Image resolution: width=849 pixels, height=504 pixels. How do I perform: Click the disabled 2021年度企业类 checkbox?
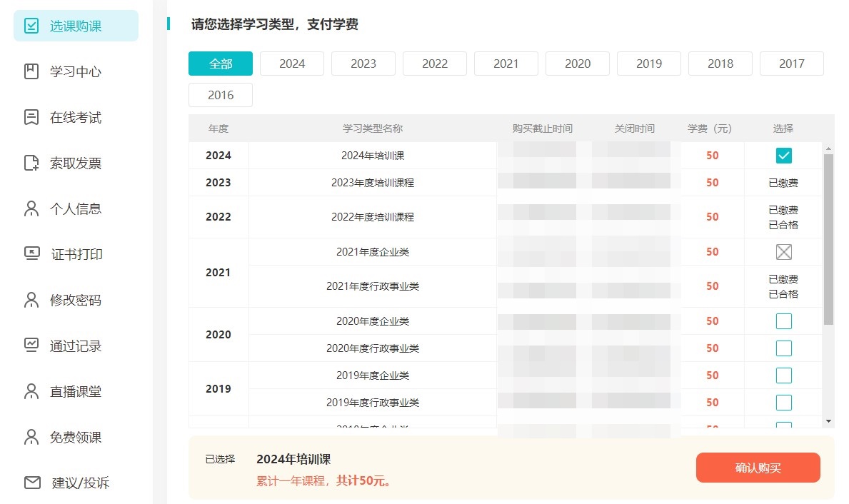coord(783,251)
